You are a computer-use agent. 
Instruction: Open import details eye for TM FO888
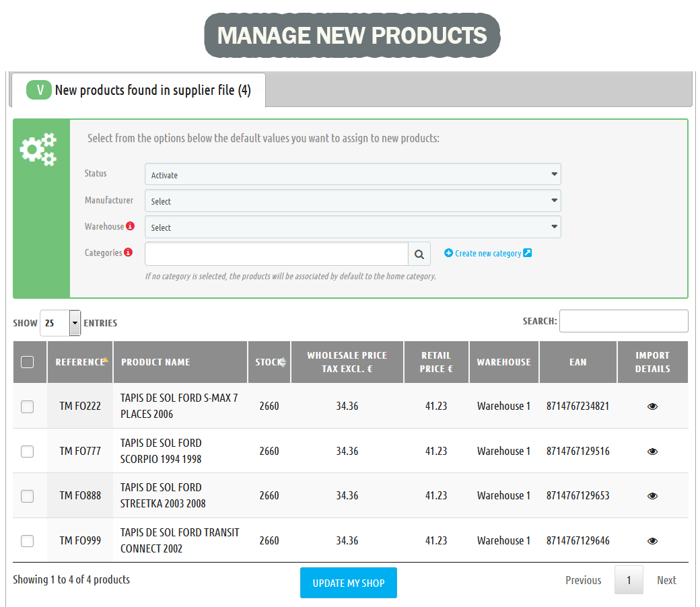pos(652,496)
